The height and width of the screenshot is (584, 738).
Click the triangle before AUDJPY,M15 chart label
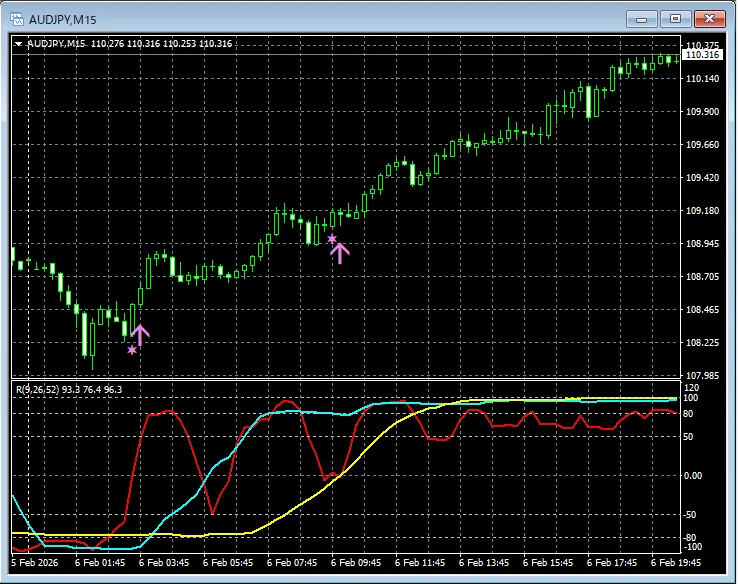[18, 43]
